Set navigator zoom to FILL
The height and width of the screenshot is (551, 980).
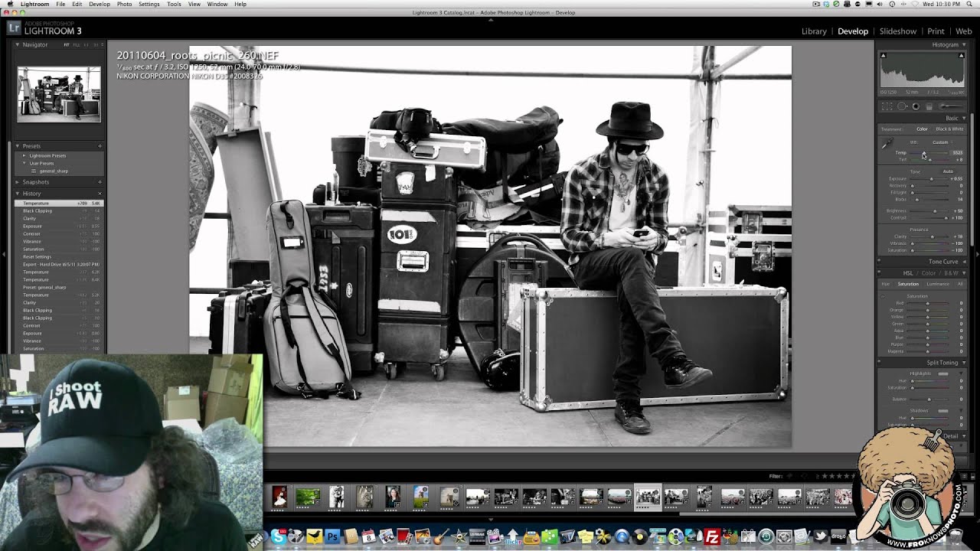[75, 45]
